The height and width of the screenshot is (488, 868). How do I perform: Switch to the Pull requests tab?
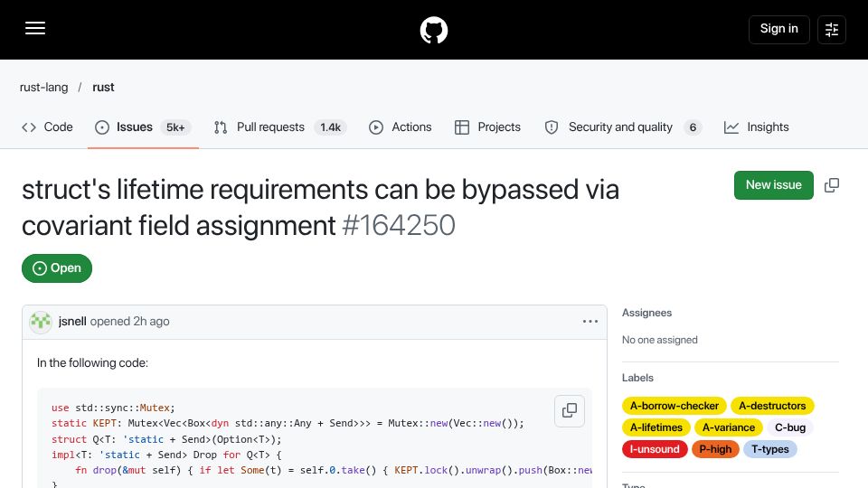pyautogui.click(x=279, y=127)
